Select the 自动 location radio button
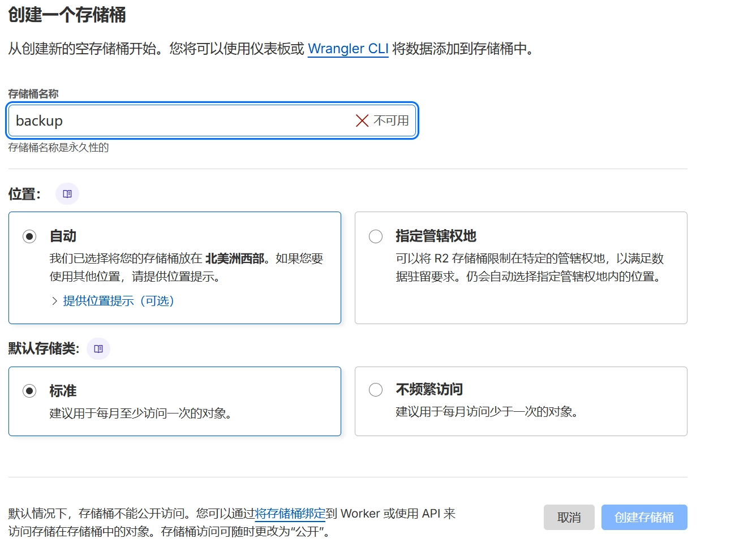 tap(29, 236)
